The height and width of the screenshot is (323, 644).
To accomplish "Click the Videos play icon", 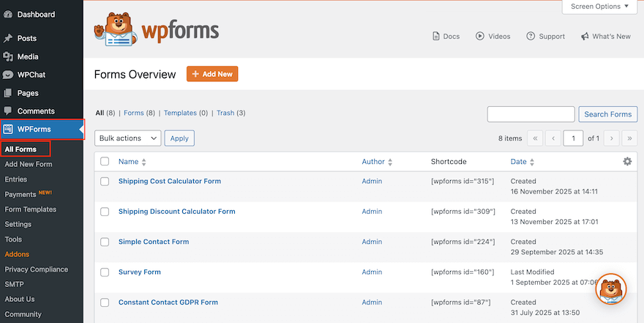I will click(x=480, y=36).
